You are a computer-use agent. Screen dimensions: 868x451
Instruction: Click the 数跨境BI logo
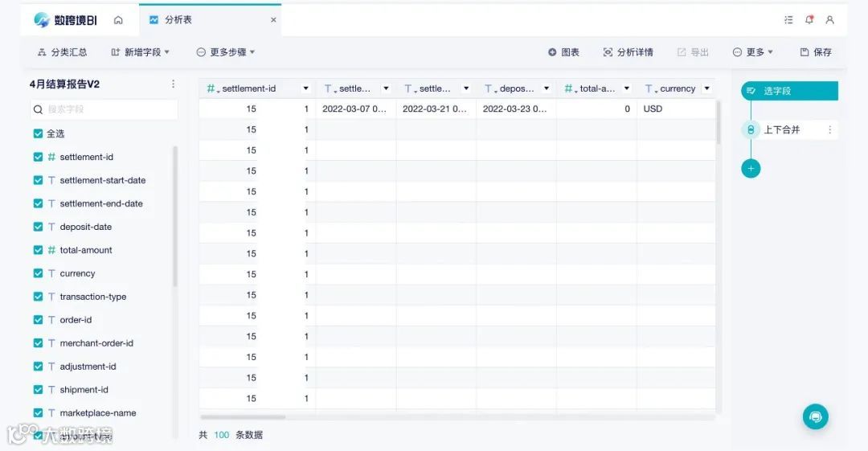tap(65, 20)
